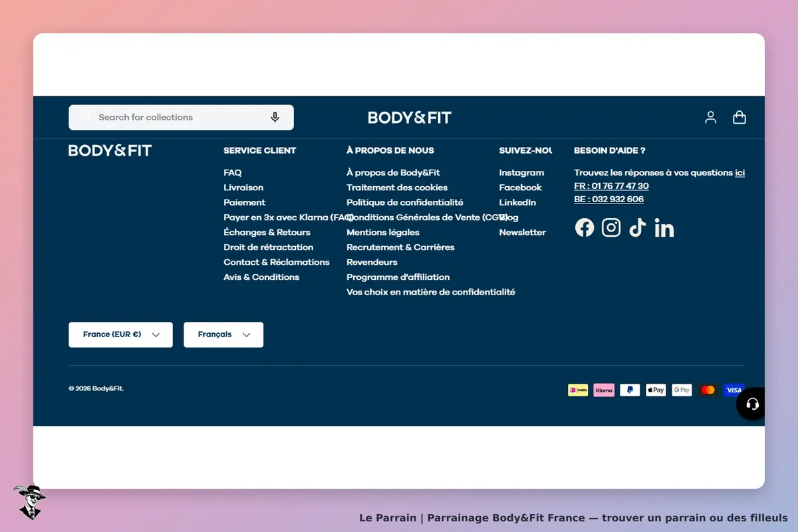Open the account profile icon
Image resolution: width=798 pixels, height=532 pixels.
[x=711, y=118]
